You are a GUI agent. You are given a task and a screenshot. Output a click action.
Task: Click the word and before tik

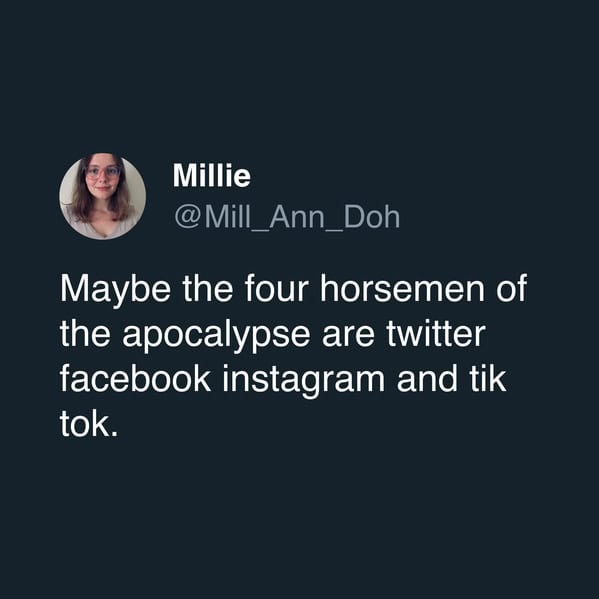427,379
